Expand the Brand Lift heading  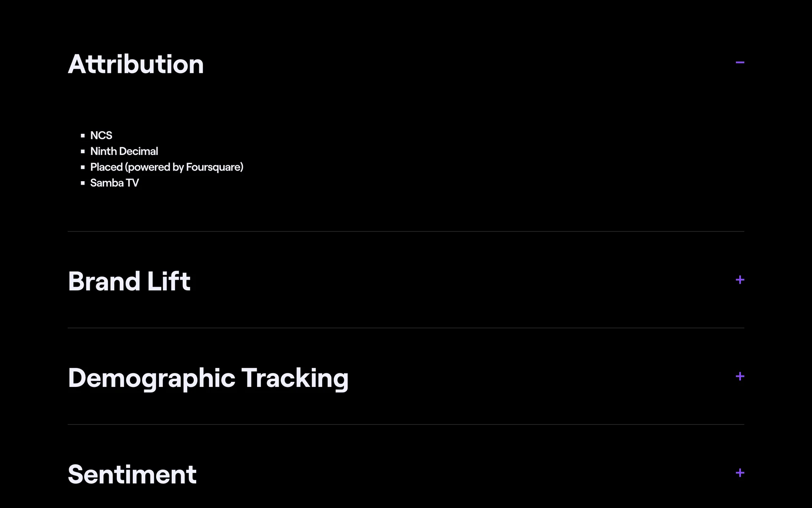pyautogui.click(x=129, y=281)
